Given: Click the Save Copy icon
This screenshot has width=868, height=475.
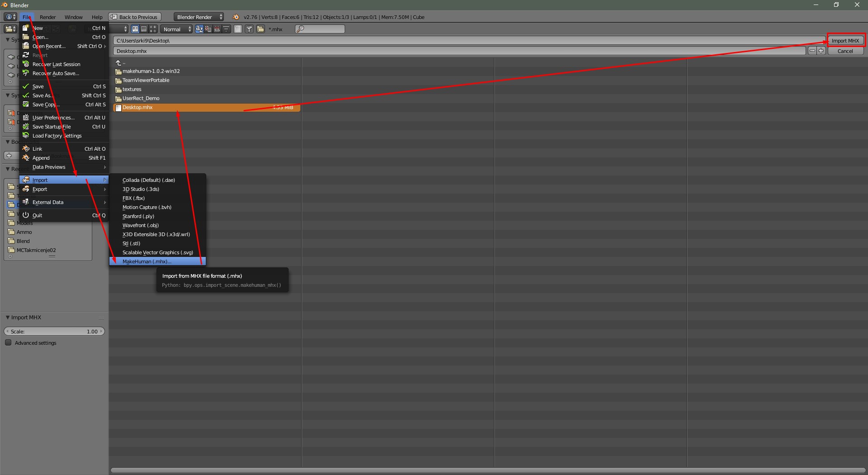Looking at the screenshot, I should point(26,104).
